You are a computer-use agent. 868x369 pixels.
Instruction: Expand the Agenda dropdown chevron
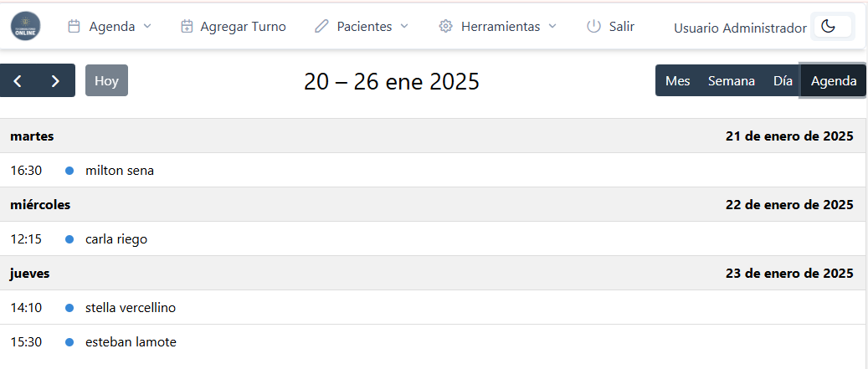coord(147,26)
